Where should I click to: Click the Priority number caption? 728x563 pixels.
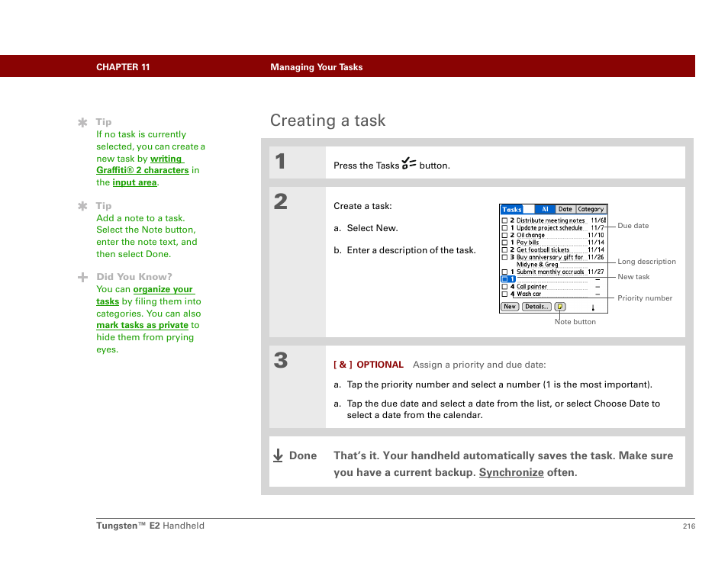click(x=644, y=298)
